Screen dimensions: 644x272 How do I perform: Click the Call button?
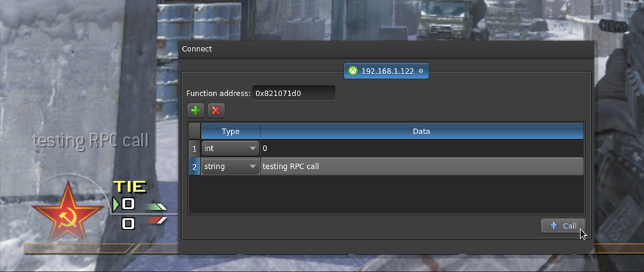click(563, 226)
